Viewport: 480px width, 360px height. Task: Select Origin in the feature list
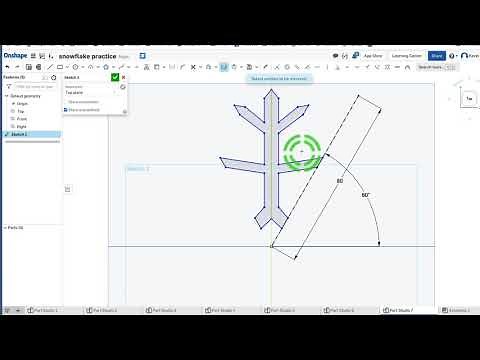[22, 104]
